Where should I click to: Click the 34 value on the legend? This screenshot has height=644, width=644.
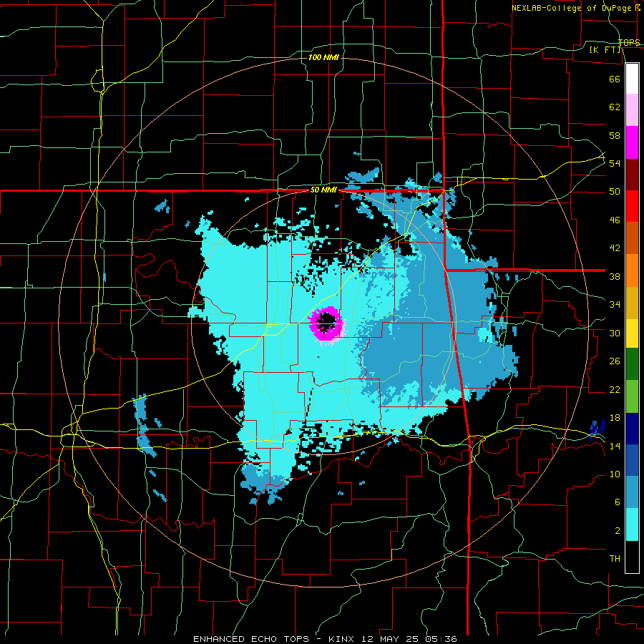[x=615, y=305]
